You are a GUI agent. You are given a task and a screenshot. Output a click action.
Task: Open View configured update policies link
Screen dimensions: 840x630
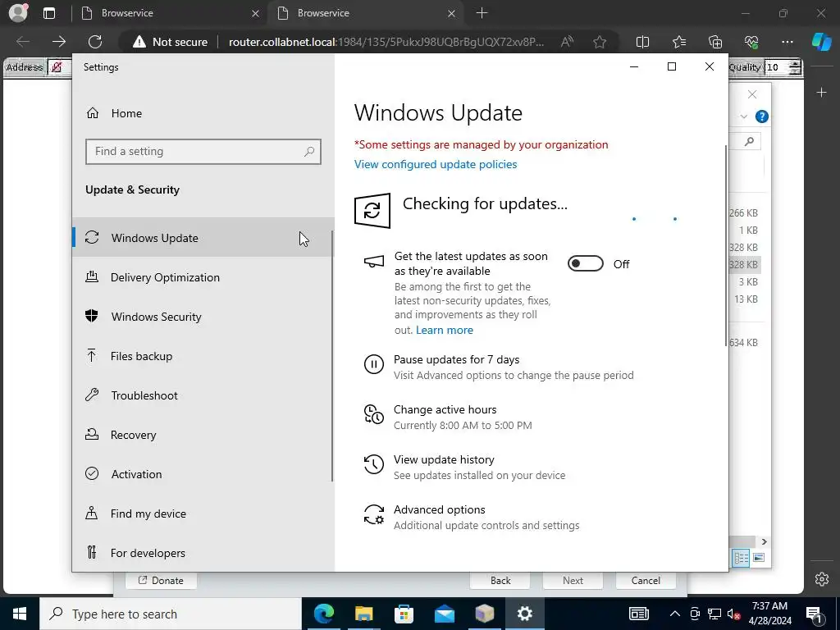coord(436,164)
